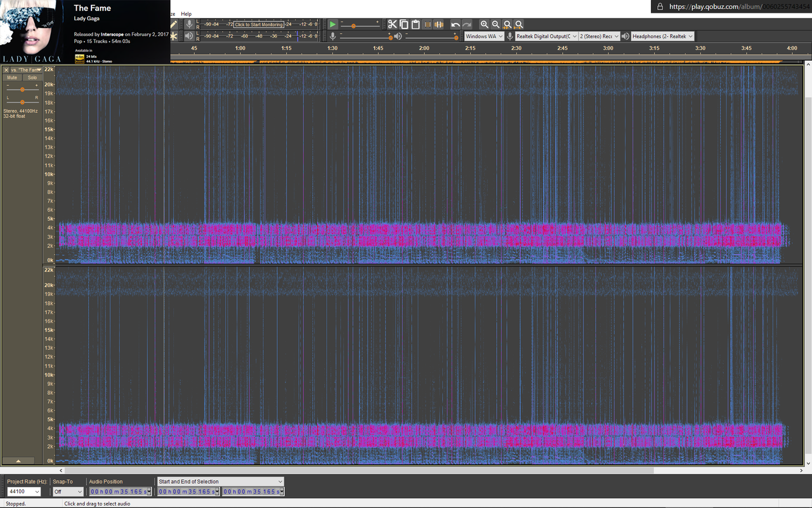Image resolution: width=812 pixels, height=508 pixels.
Task: Mute the stereo track
Action: pos(12,77)
